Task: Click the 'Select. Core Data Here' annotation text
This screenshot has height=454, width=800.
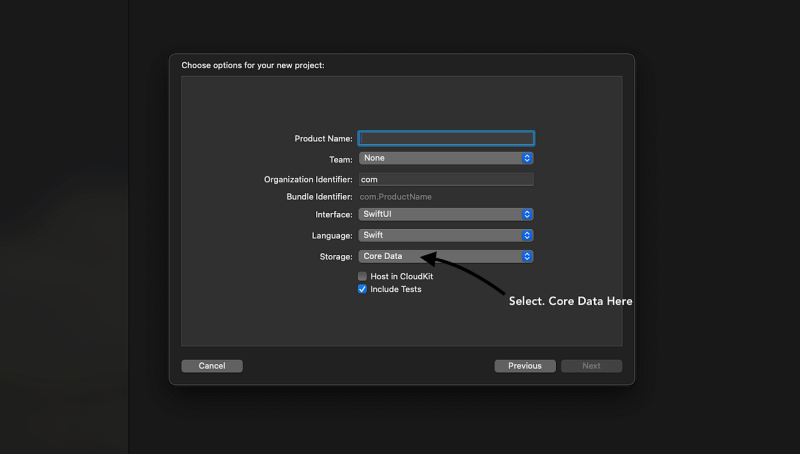Action: tap(570, 301)
